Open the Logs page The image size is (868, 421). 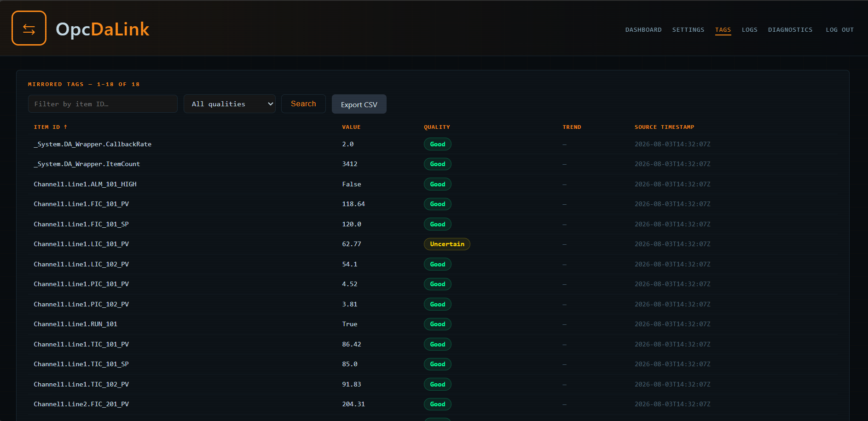[x=749, y=29]
